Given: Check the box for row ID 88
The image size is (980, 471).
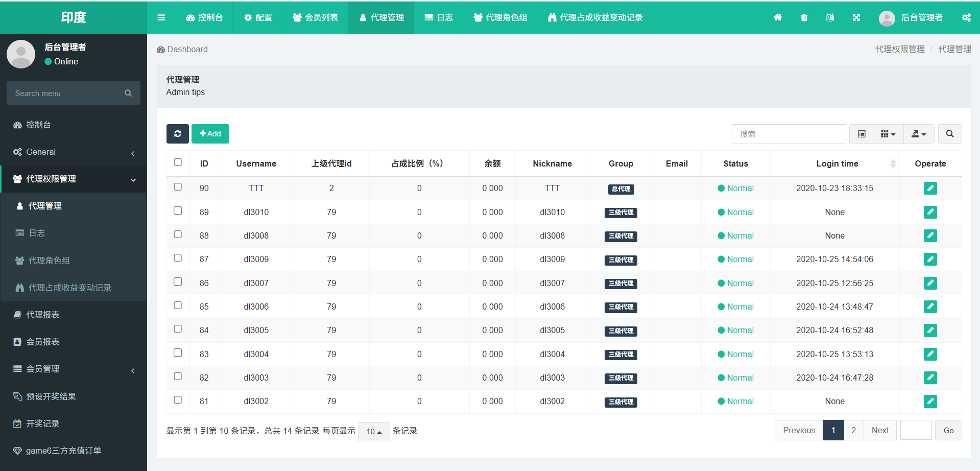Looking at the screenshot, I should [x=178, y=234].
